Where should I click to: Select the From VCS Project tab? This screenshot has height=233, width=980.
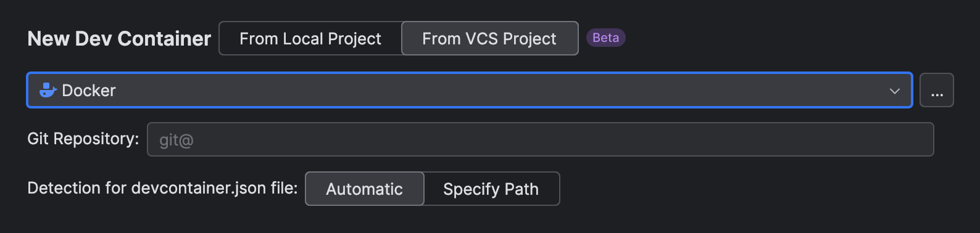(x=489, y=38)
